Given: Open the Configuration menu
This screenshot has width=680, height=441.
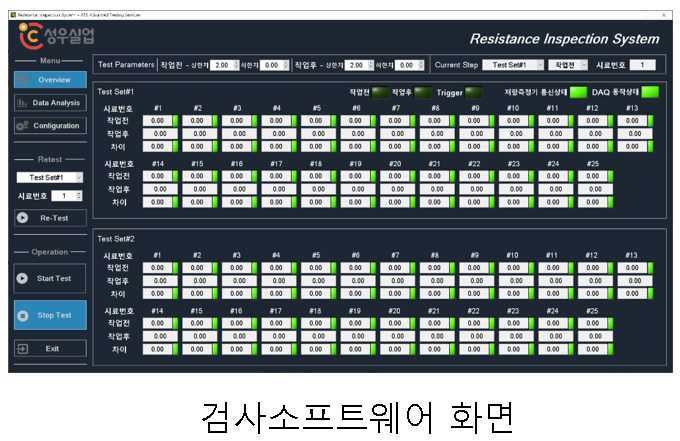Looking at the screenshot, I should [x=50, y=126].
